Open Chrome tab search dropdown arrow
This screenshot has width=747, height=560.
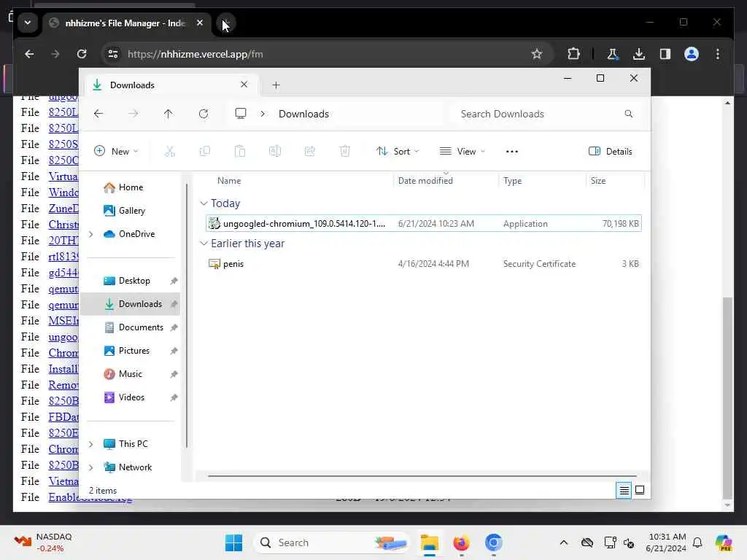[x=28, y=23]
